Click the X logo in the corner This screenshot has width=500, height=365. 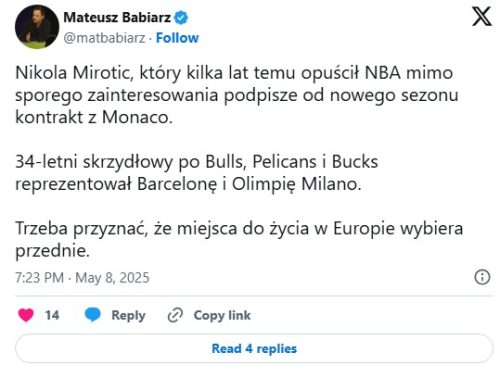tap(482, 16)
